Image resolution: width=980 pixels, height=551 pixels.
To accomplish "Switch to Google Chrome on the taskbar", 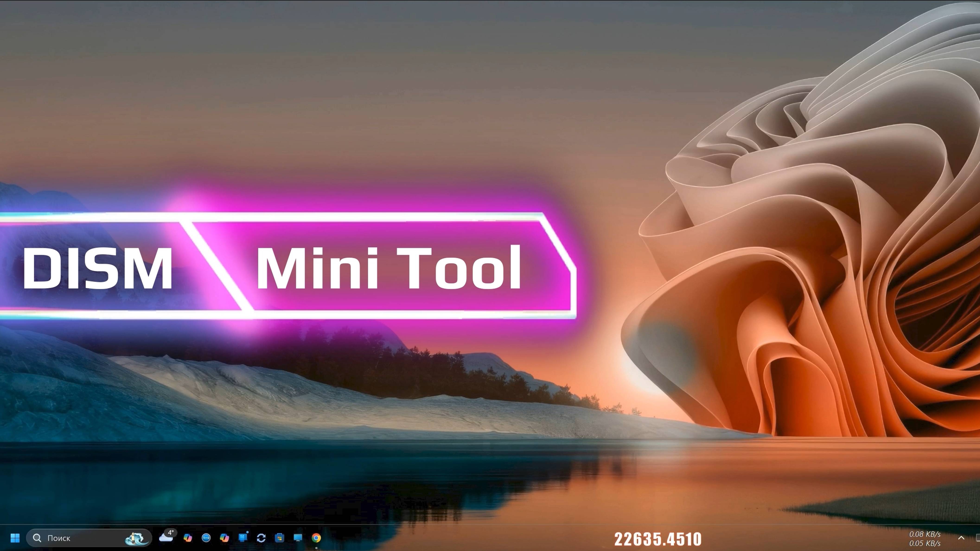I will [x=316, y=538].
